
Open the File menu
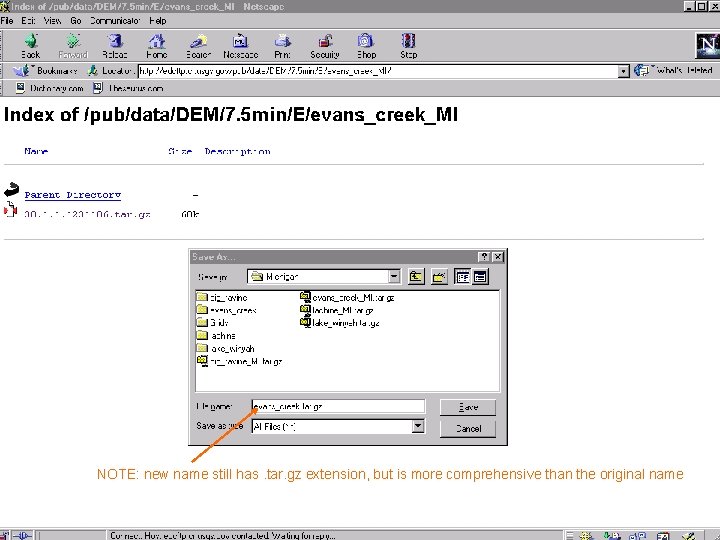tap(7, 21)
